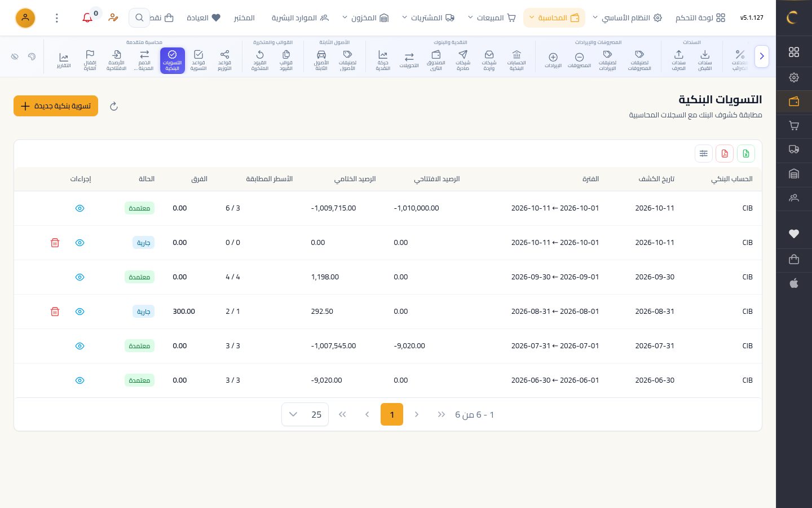This screenshot has height=508, width=812.
Task: Export table to PDF icon
Action: (x=725, y=154)
